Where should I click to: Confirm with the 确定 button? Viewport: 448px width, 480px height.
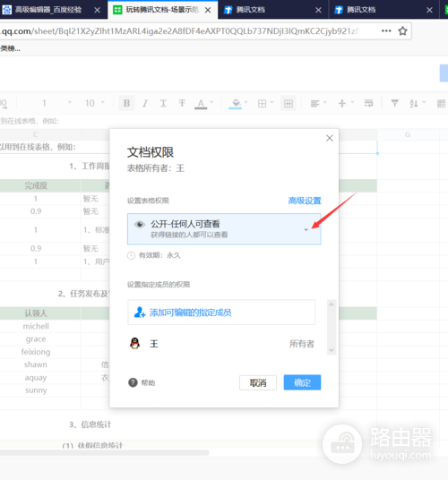pos(302,382)
